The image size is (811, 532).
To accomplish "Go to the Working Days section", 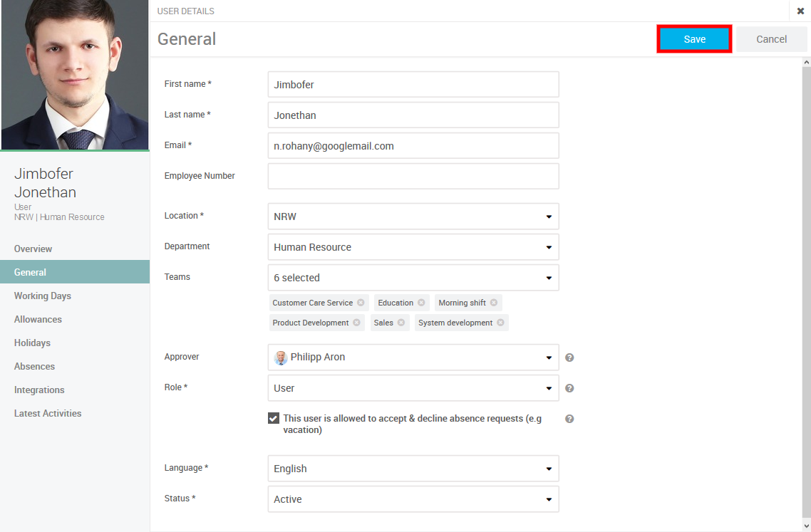I will 43,296.
